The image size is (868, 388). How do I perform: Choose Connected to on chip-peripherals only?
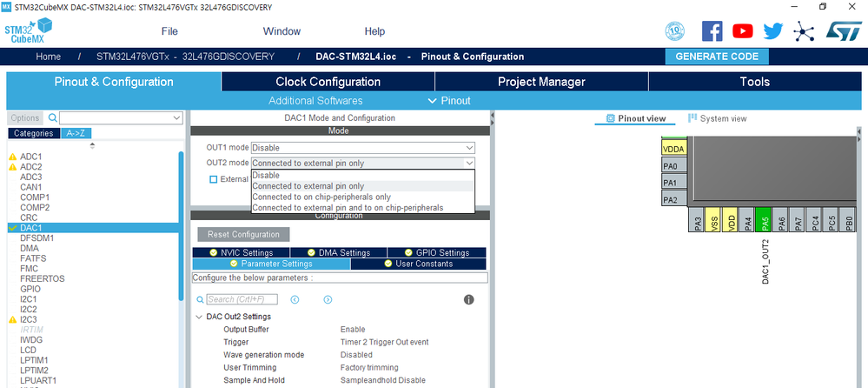(x=363, y=197)
